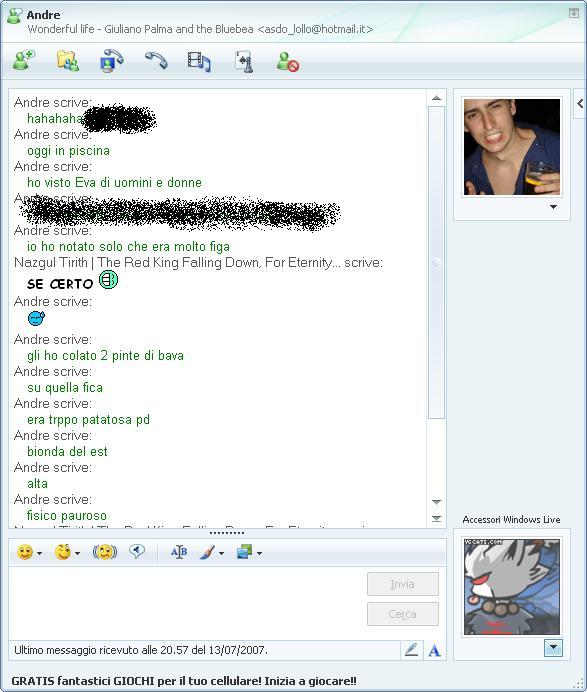Screen dimensions: 587x692
Task: Send a voice clip
Action: point(137,552)
